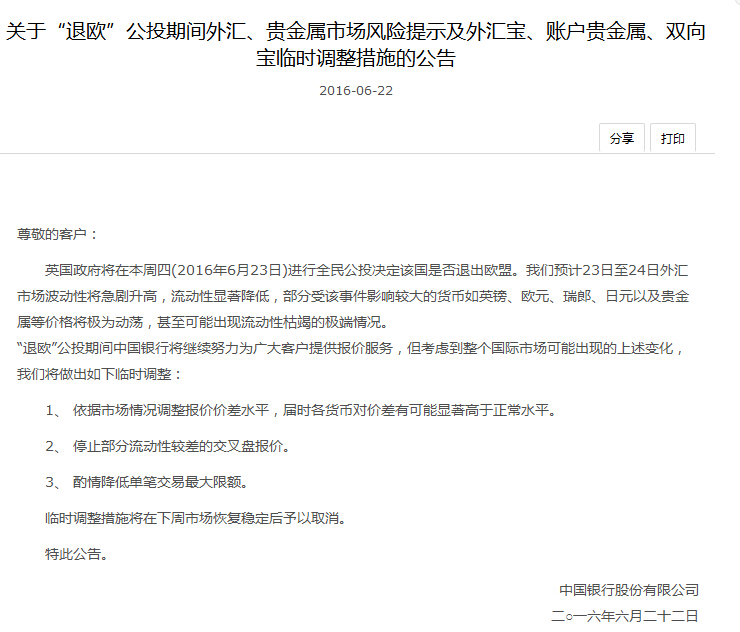
Task: Click the line beginning 市场波动性将急剧升高
Action: click(353, 296)
